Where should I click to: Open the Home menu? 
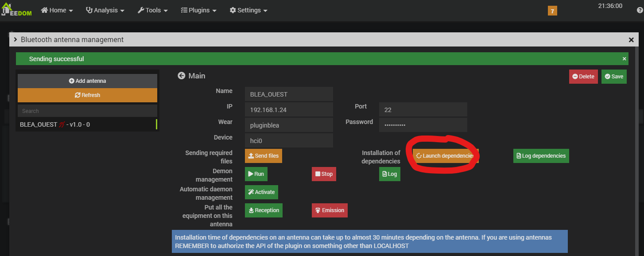pyautogui.click(x=57, y=10)
